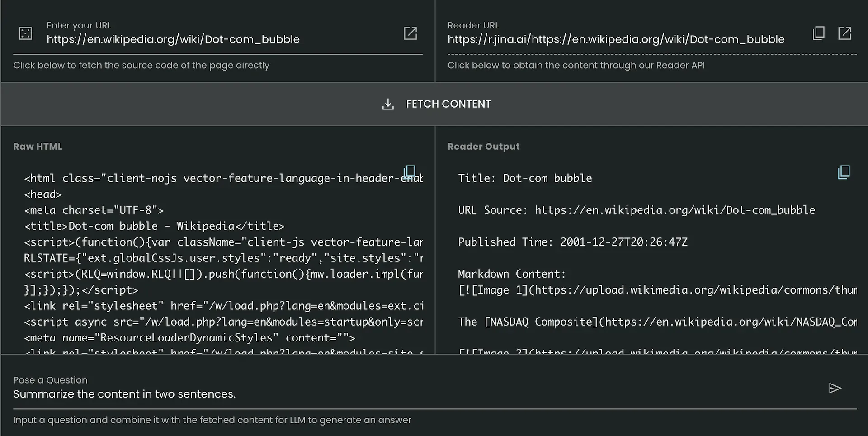
Task: Click the '}];});});</script>' line
Action: coord(81,290)
